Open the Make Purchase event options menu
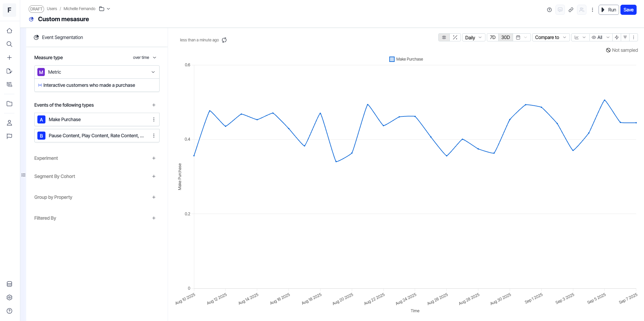Screen dimensions: 644x321 point(154,119)
